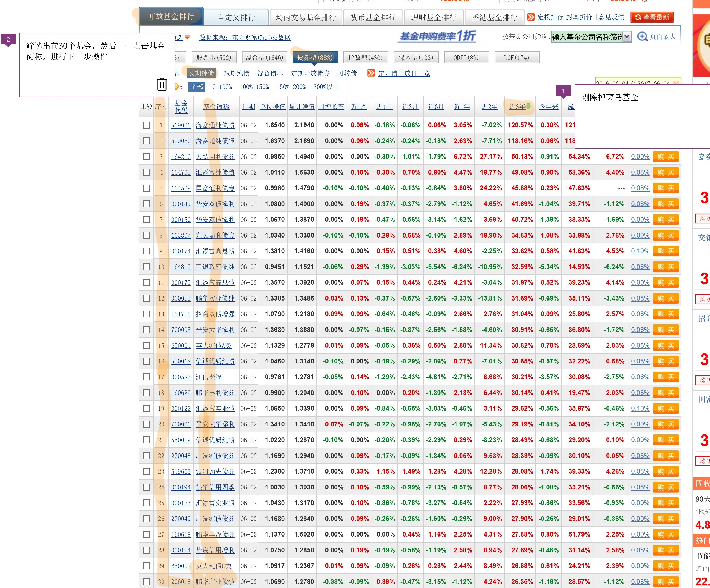Select the 混合债基 sub-category
This screenshot has width=710, height=588.
point(270,73)
